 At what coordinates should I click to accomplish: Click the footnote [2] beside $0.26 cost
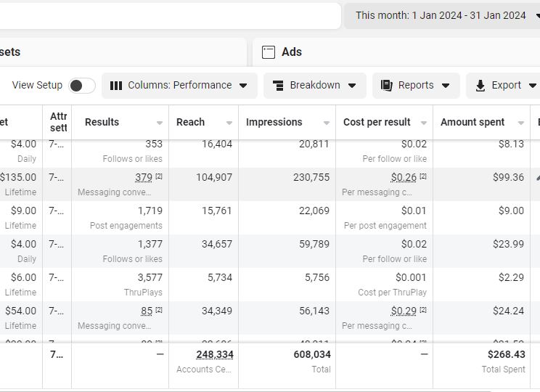click(x=423, y=176)
